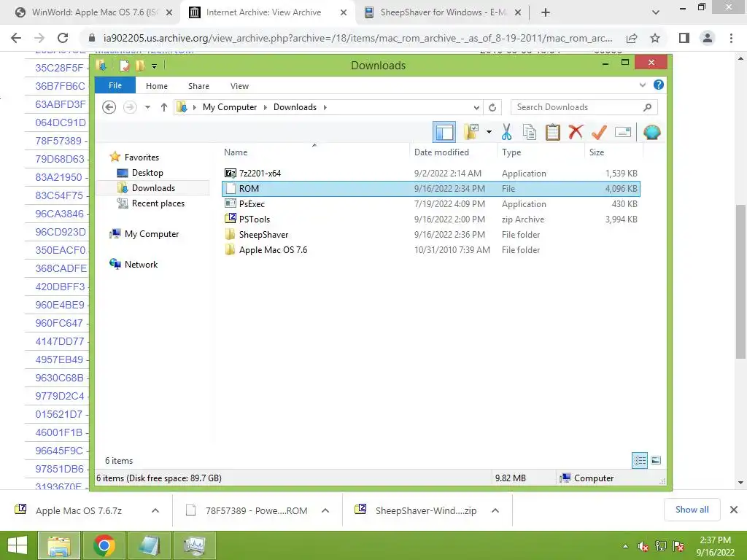The height and width of the screenshot is (560, 747).
Task: Open the View ribbon tab
Action: click(239, 86)
